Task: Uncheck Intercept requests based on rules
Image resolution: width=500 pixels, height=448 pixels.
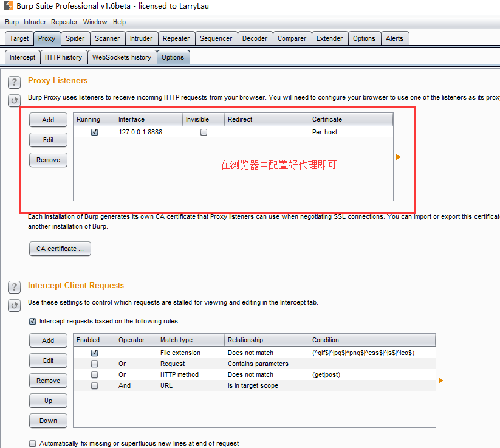Action: [33, 321]
